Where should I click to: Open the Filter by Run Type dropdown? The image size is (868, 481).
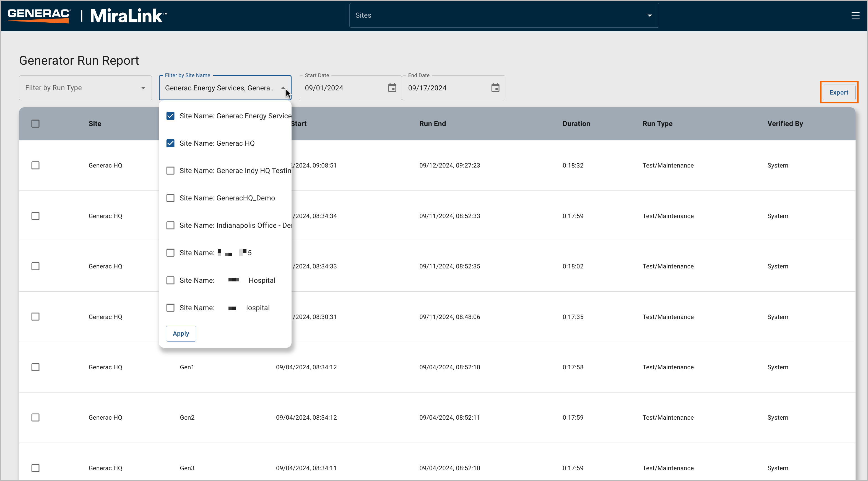point(85,88)
